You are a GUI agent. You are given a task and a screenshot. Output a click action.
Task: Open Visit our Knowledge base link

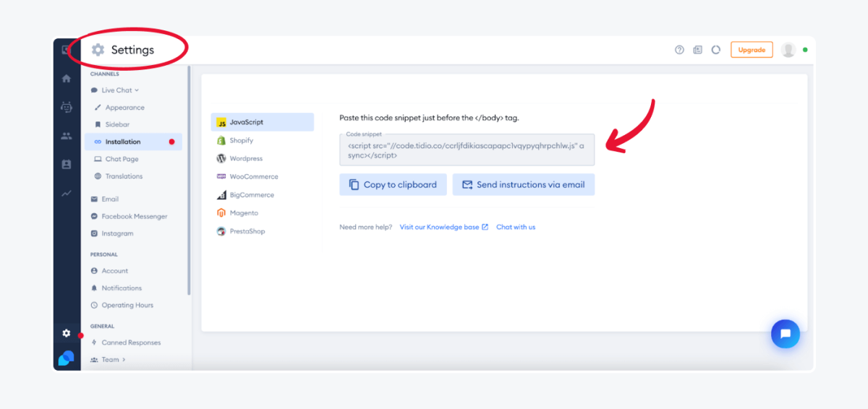coord(439,227)
